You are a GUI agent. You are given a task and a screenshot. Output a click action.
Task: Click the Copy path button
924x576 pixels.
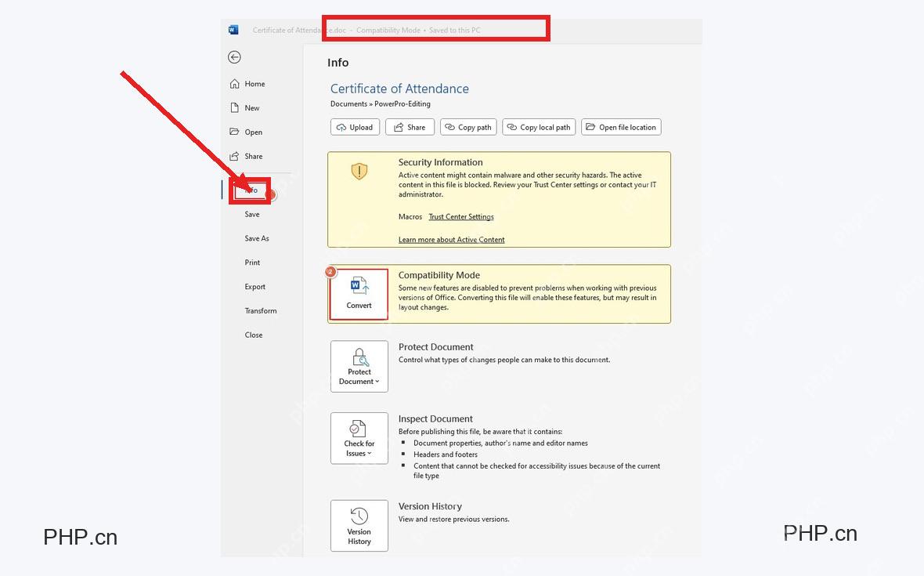click(x=468, y=127)
